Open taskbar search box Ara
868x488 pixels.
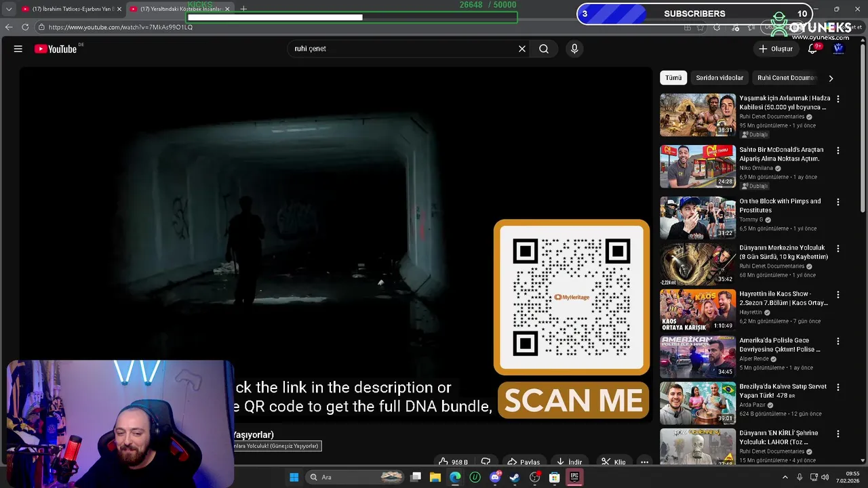coord(354,477)
